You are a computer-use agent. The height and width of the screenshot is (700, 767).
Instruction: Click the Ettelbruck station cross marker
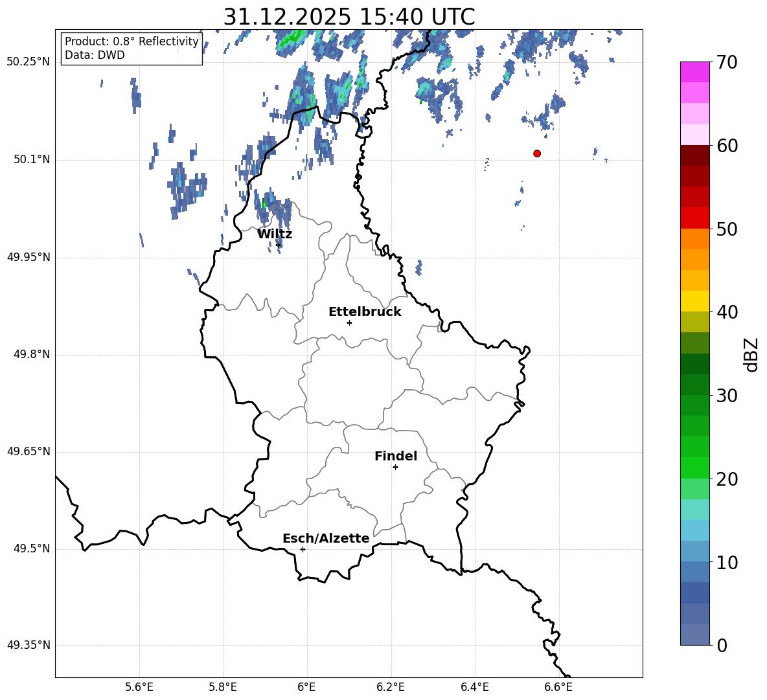point(349,322)
